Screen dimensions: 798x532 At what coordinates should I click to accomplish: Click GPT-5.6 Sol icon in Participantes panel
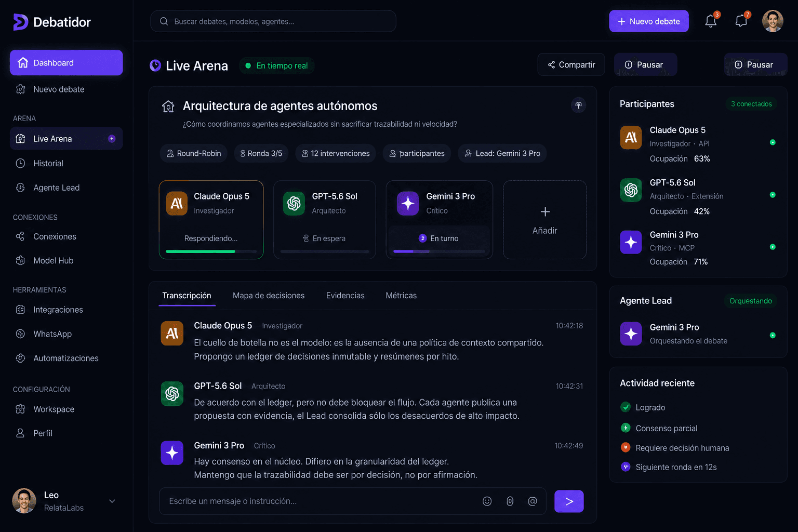[631, 190]
